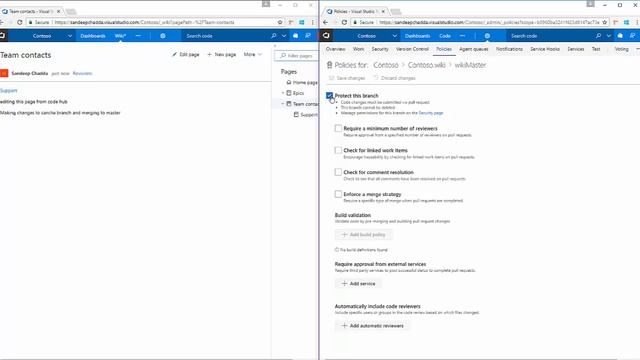
Task: Click the Add service button
Action: (x=358, y=284)
